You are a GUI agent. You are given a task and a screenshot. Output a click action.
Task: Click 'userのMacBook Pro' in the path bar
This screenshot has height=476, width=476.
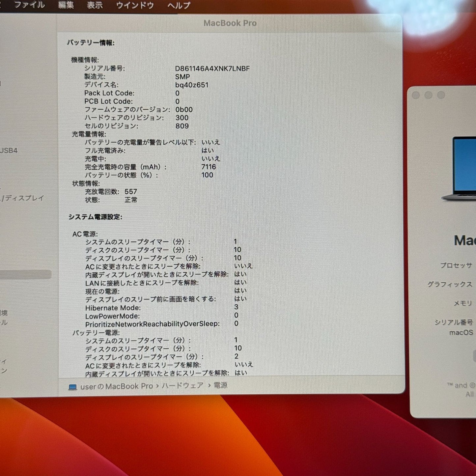tap(117, 386)
